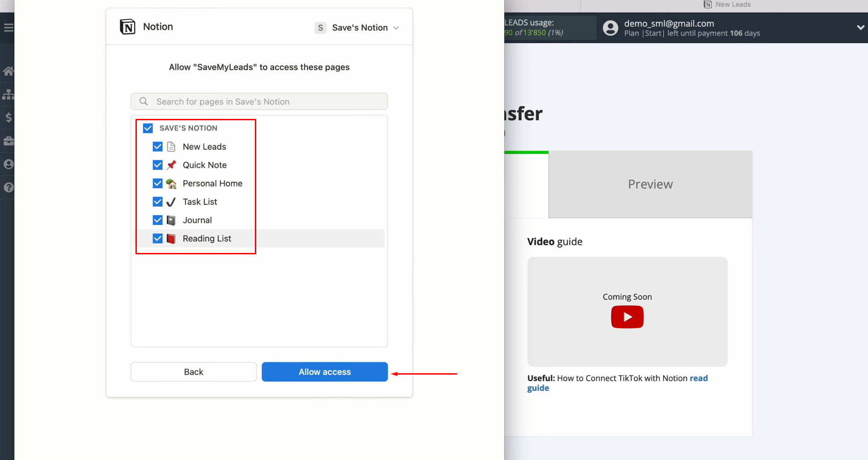Uncheck the Personal Home checkbox
Image resolution: width=868 pixels, height=460 pixels.
[158, 183]
